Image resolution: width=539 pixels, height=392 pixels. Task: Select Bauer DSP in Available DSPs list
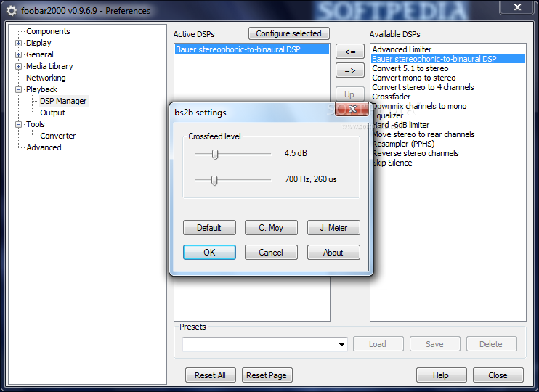coord(448,59)
